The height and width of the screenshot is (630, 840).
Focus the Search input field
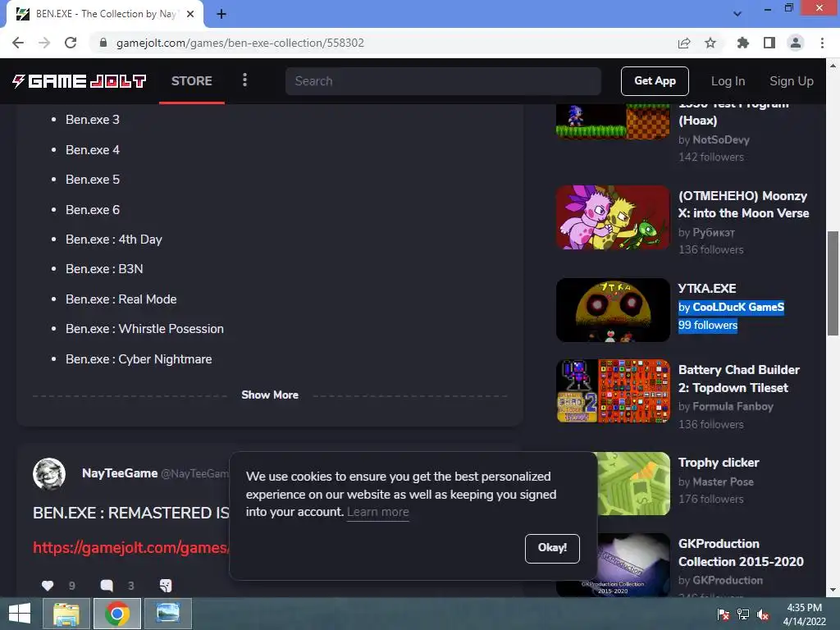pyautogui.click(x=443, y=81)
